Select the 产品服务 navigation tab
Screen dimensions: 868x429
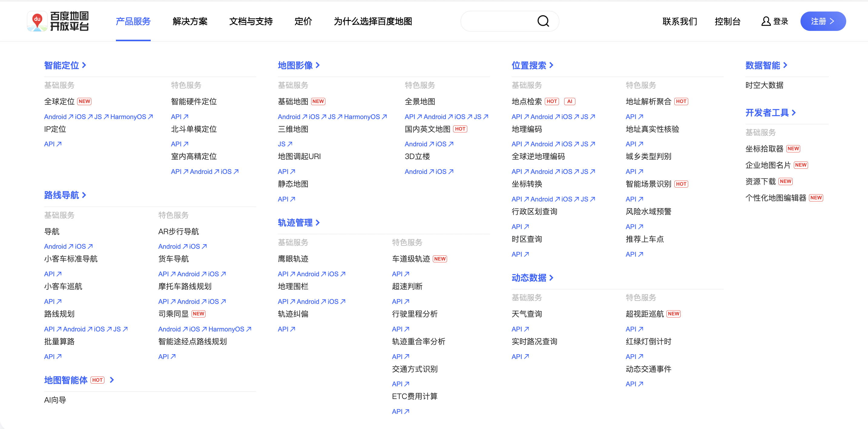(x=133, y=21)
